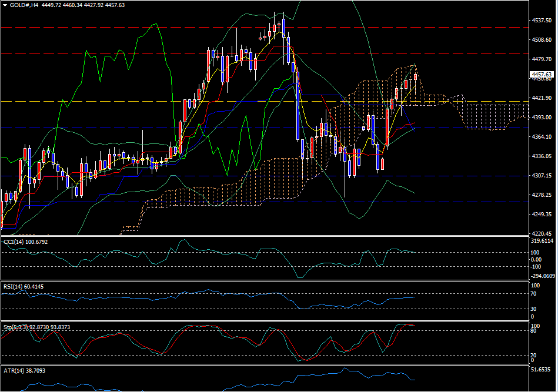The width and height of the screenshot is (558, 392).
Task: Click the 319.6114 CCI scale value
Action: pyautogui.click(x=542, y=241)
